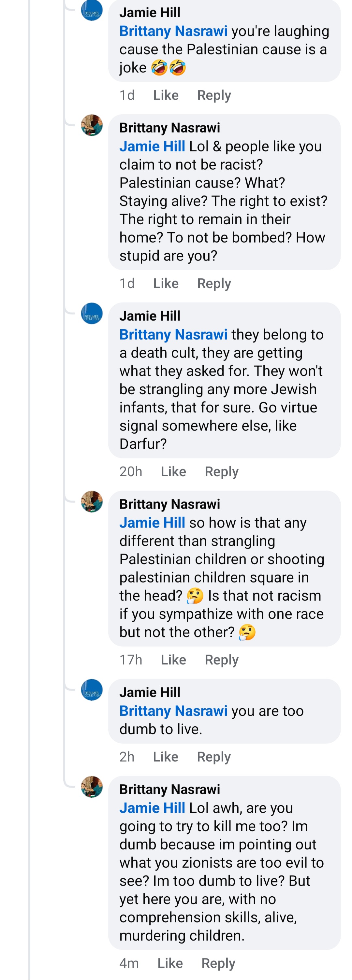Click Jamie Hill's avatar beside the 'joke' comment
This screenshot has width=352, height=980.
click(x=92, y=10)
